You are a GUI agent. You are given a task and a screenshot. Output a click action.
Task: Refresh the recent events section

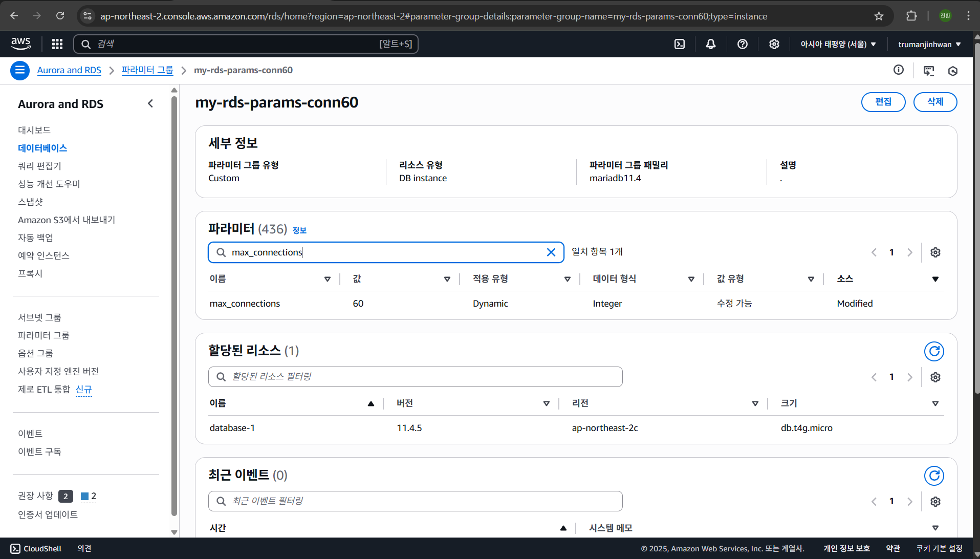933,476
